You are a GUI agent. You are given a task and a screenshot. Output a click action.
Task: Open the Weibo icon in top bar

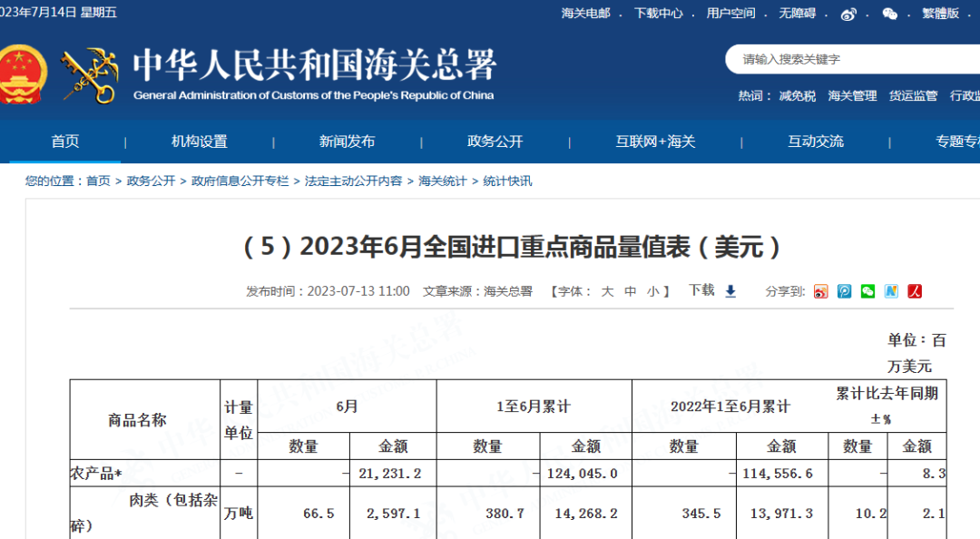pos(848,14)
